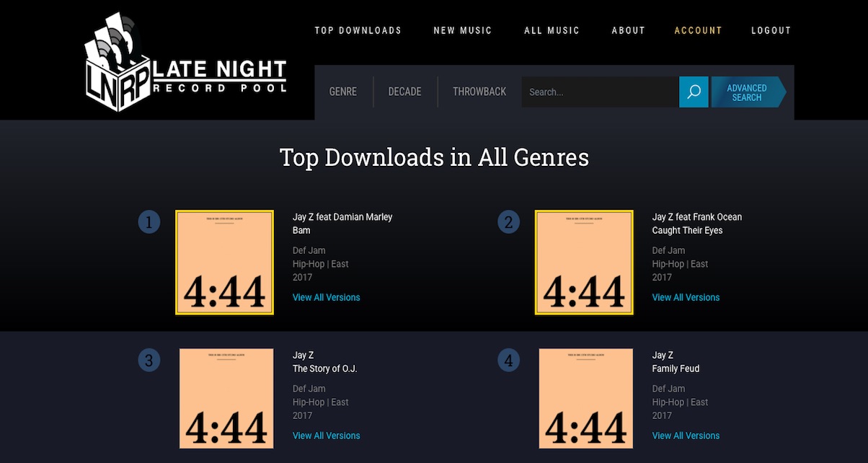Click 'Top Downloads in All Genres' heading
The height and width of the screenshot is (463, 868).
pos(434,157)
